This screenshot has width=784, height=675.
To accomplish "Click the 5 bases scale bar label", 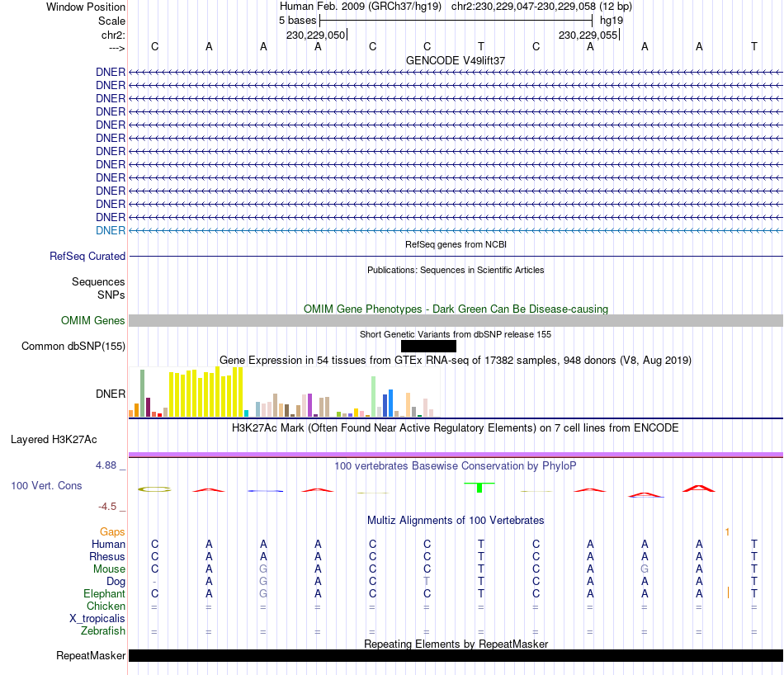I will click(297, 21).
